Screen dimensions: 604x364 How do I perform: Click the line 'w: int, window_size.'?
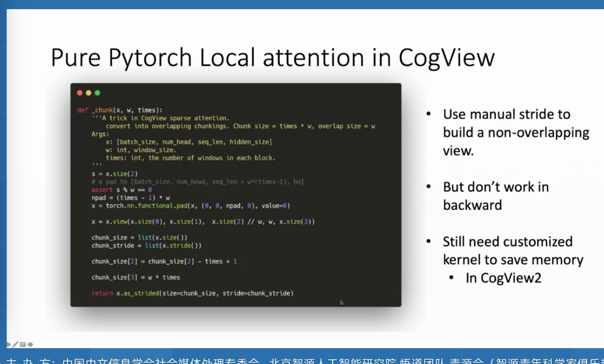(x=141, y=150)
